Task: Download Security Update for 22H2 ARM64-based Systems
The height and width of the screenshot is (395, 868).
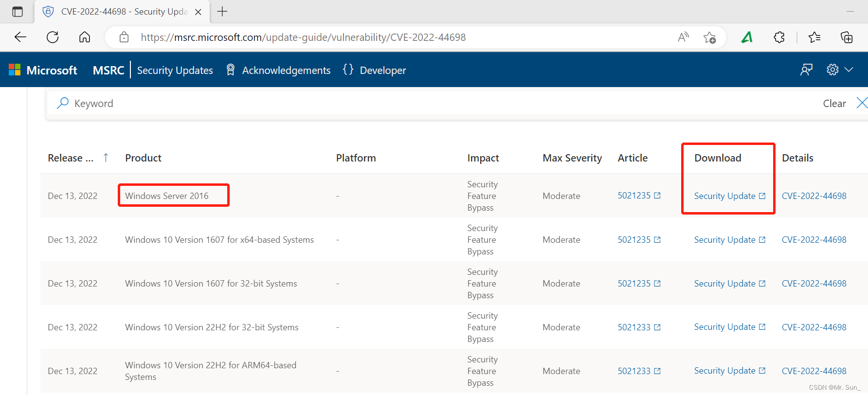Action: [730, 371]
